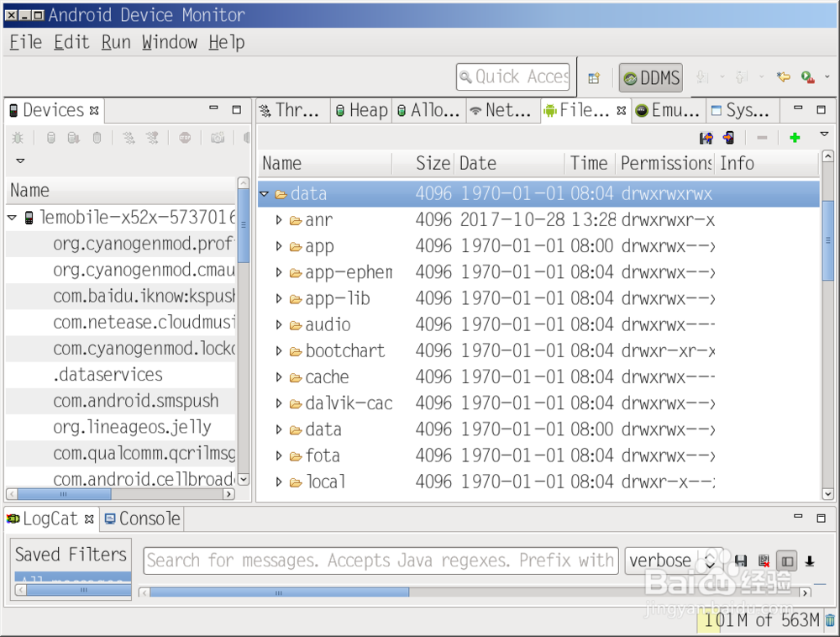This screenshot has height=637, width=840.
Task: Open the Help menu
Action: pyautogui.click(x=227, y=42)
